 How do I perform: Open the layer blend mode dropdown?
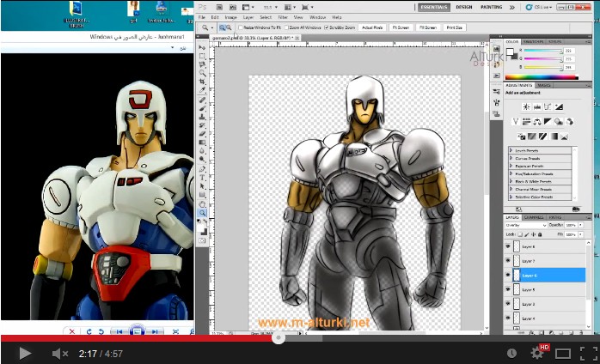[x=526, y=225]
